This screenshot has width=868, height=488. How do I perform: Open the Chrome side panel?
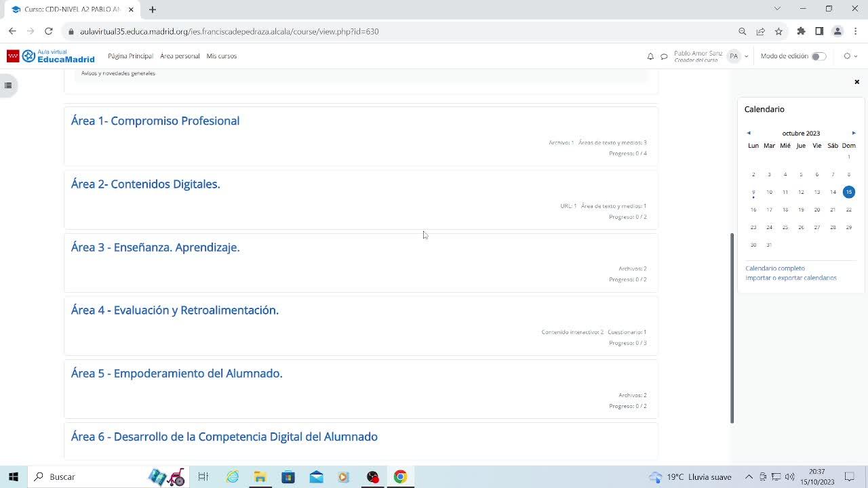[819, 31]
